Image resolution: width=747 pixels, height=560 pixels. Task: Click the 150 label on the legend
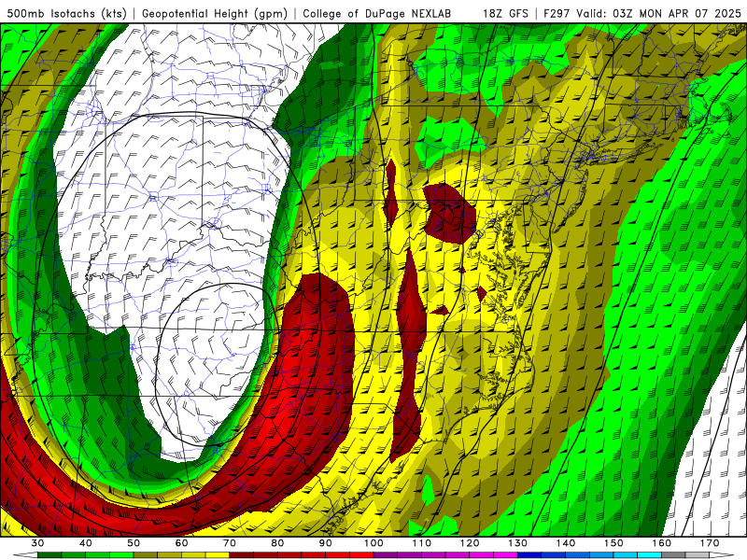pos(614,543)
